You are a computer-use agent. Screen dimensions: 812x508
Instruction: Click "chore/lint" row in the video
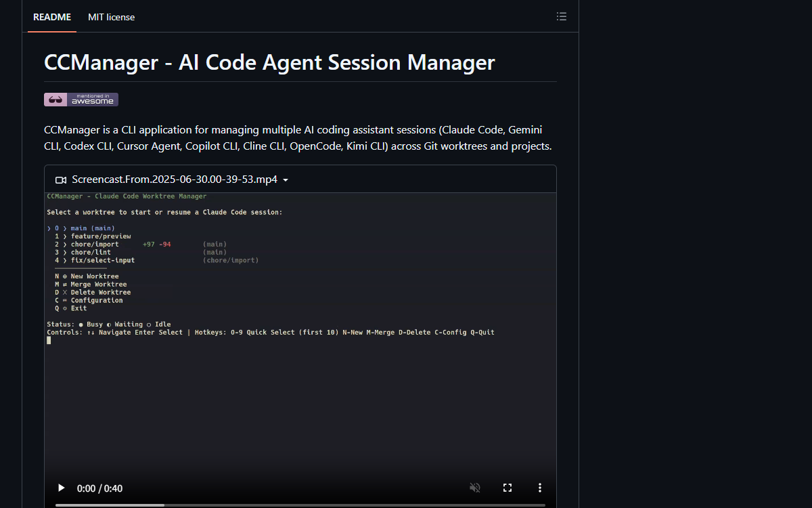141,252
